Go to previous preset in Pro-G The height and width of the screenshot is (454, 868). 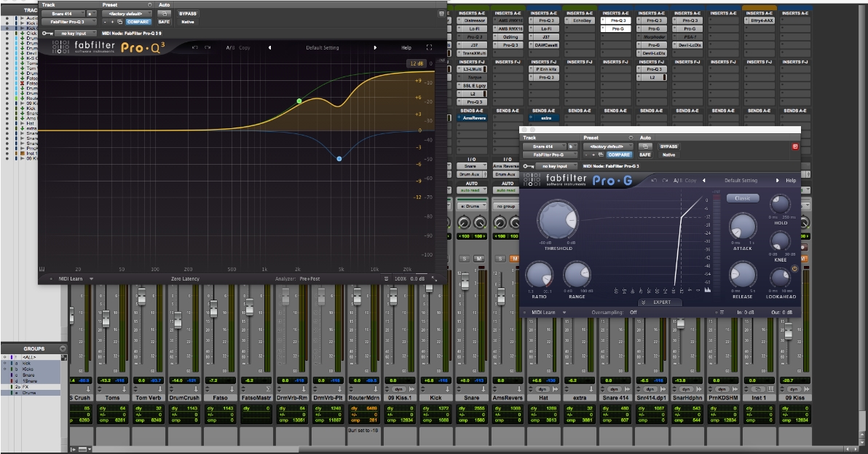tap(704, 181)
